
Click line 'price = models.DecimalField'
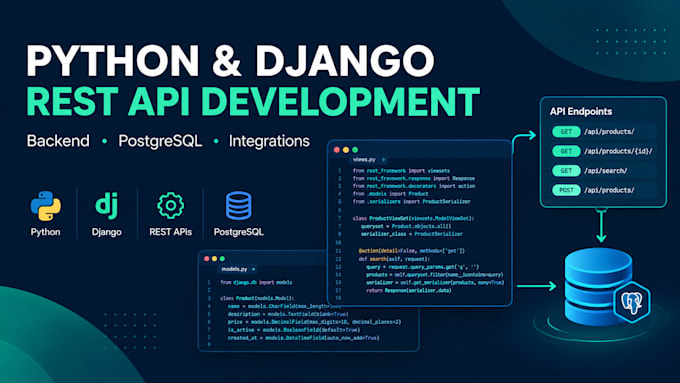314,322
